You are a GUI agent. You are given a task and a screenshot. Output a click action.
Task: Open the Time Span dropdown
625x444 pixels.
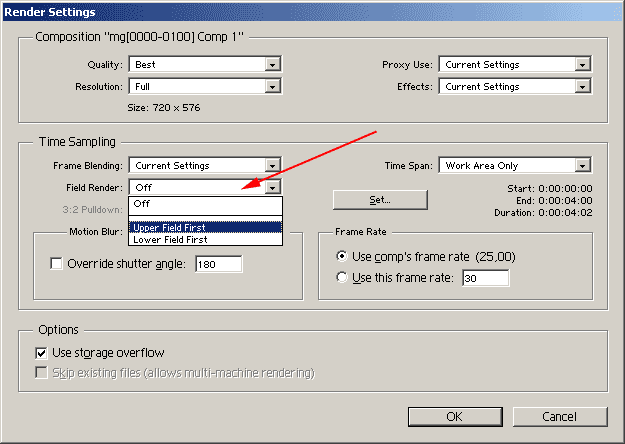pos(581,166)
